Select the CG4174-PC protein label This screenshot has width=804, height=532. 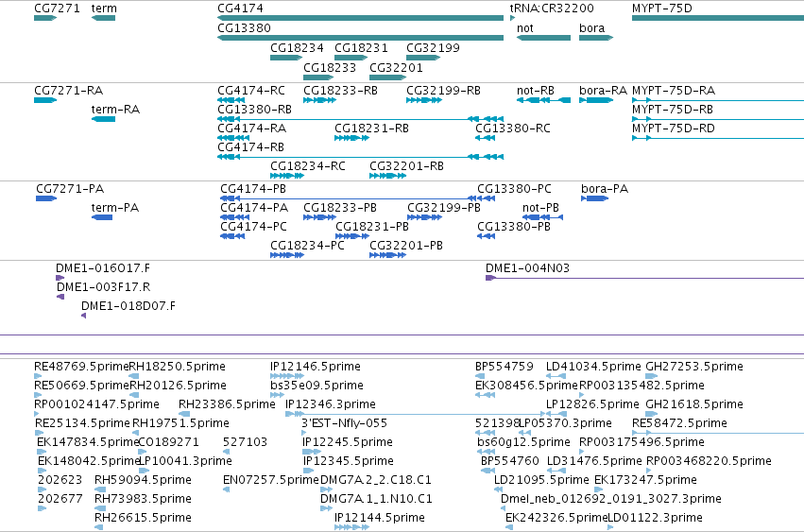coord(254,227)
